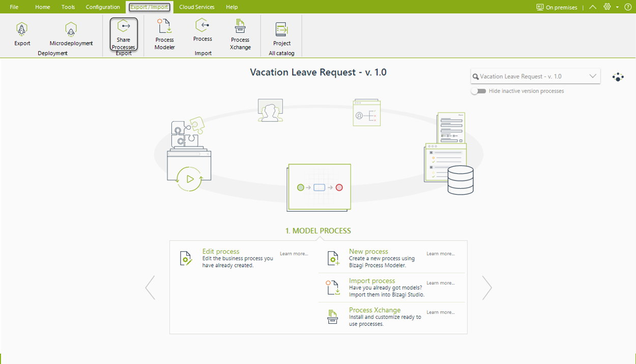Click the 1. MODEL PROCESS heading

pyautogui.click(x=318, y=231)
